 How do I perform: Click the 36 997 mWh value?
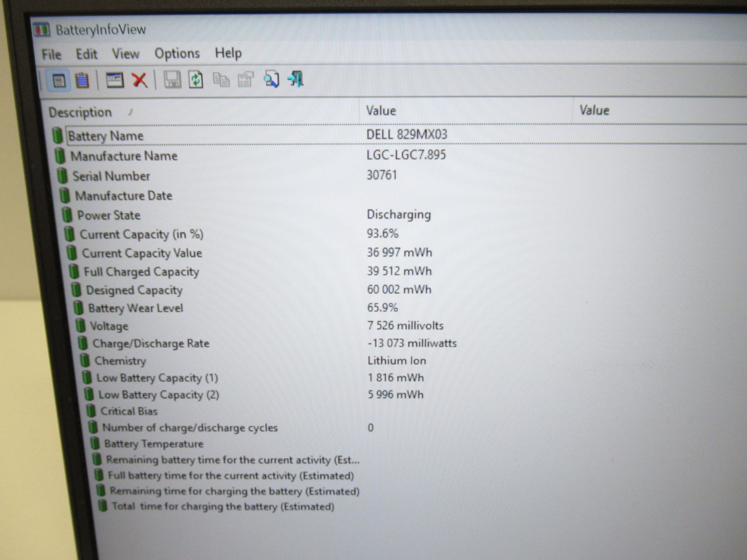point(399,252)
